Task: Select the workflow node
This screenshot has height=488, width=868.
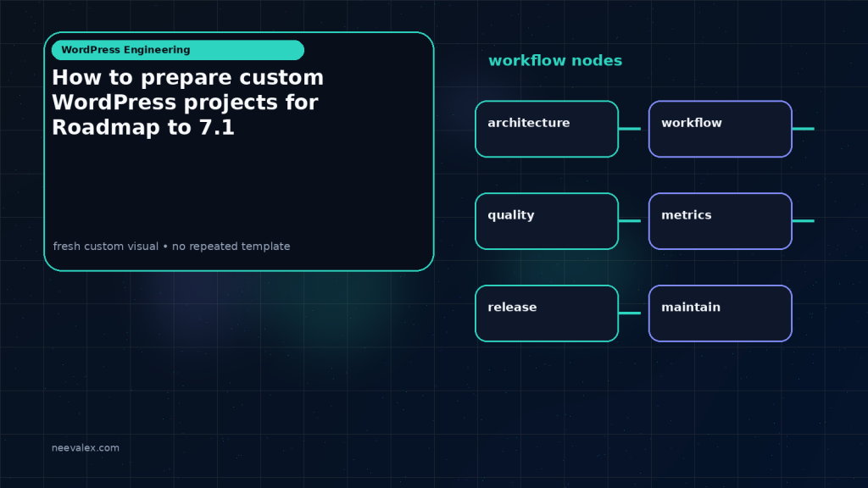Action: coord(721,129)
